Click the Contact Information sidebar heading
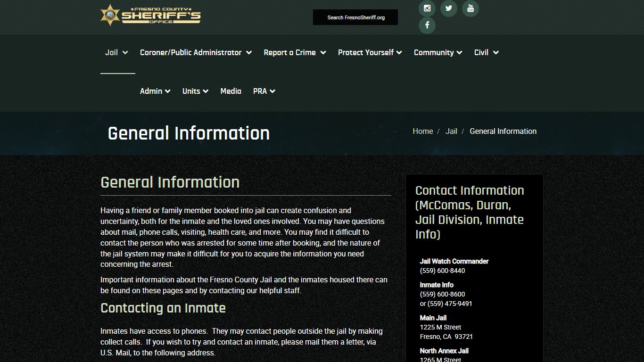The image size is (644, 362). pos(470,212)
